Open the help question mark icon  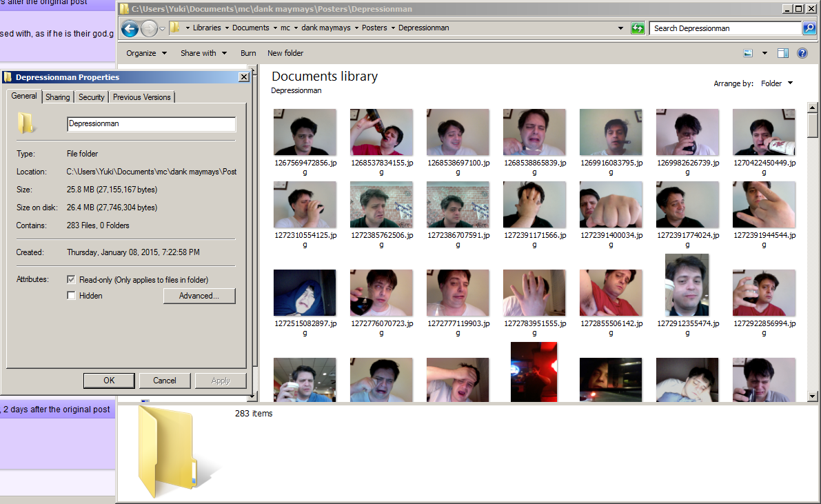(802, 53)
